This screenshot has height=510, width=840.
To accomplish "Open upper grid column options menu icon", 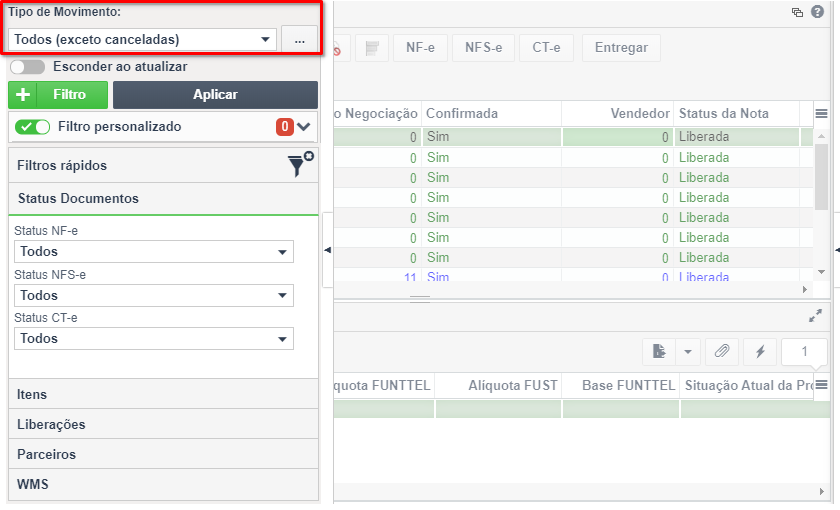I will click(x=821, y=114).
